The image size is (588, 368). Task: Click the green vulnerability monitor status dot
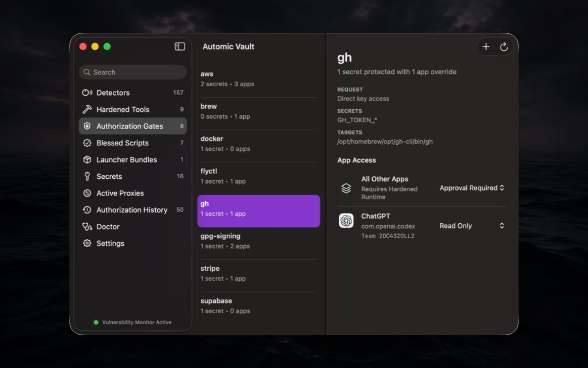pyautogui.click(x=96, y=323)
